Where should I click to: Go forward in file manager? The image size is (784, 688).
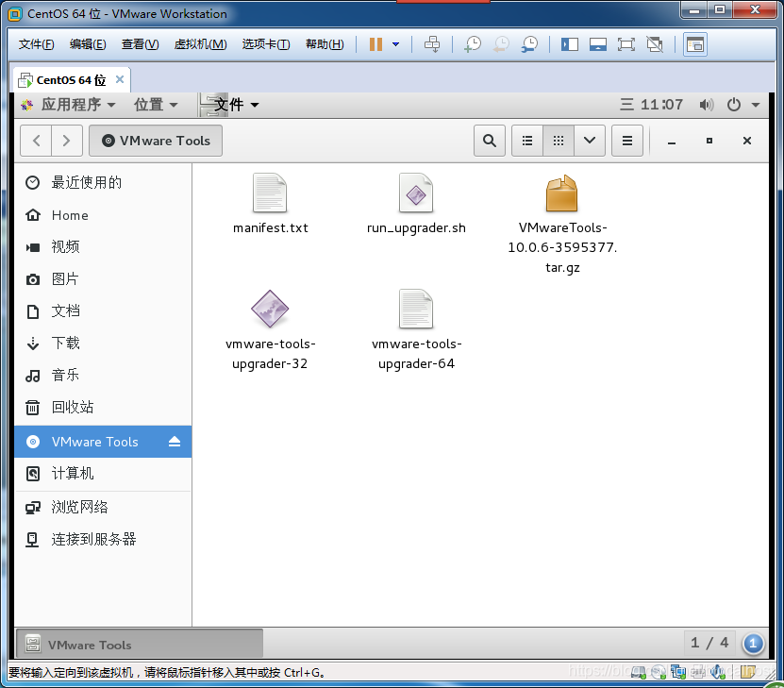[x=66, y=141]
